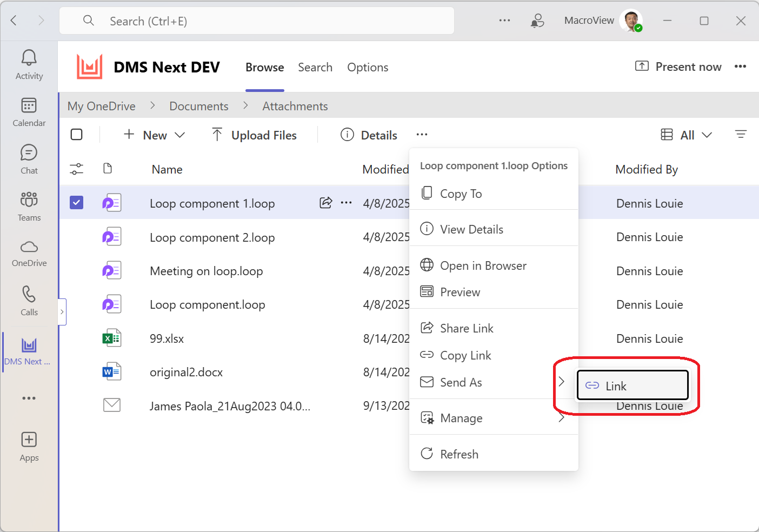This screenshot has height=532, width=759.
Task: Open the OneDrive cloud icon
Action: coord(29,247)
